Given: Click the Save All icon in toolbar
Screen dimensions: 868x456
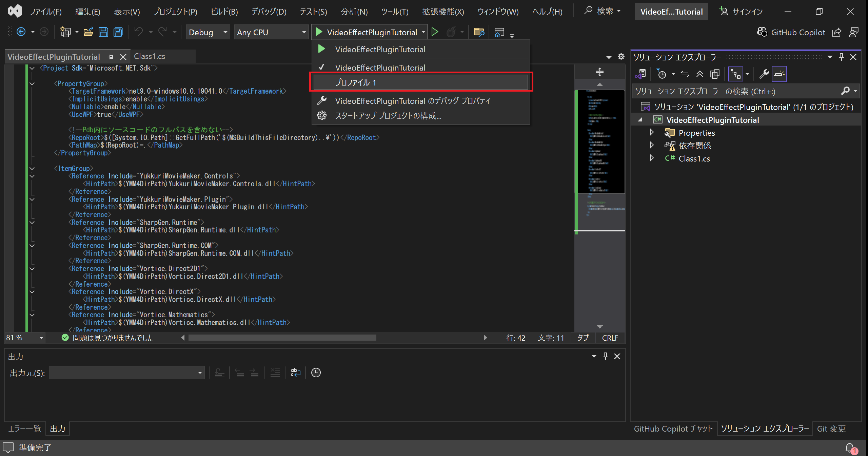Looking at the screenshot, I should [x=118, y=32].
